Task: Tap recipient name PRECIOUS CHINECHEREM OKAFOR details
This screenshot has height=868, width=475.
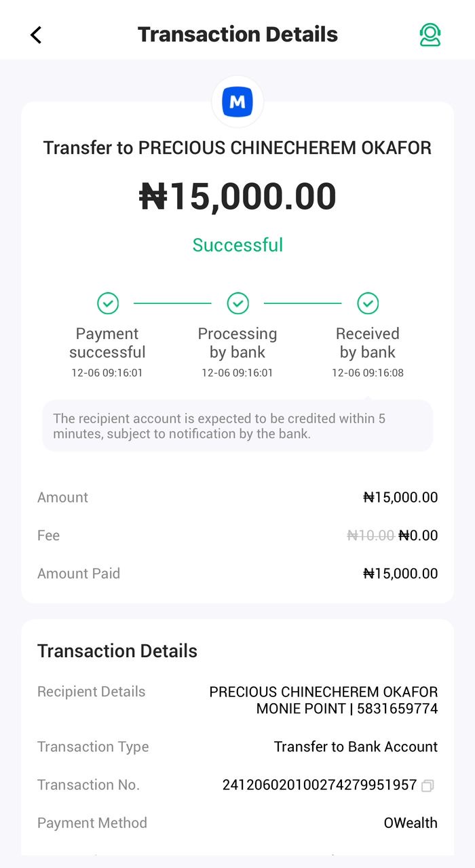Action: pyautogui.click(x=324, y=692)
